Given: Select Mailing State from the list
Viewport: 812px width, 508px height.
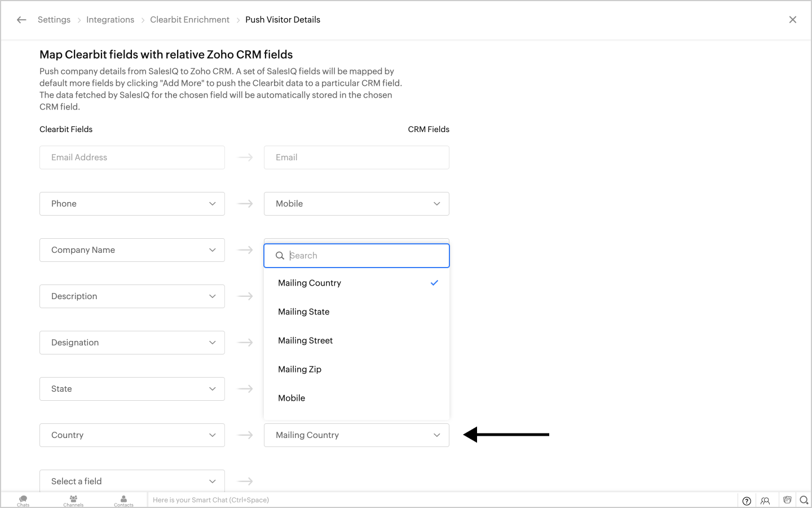Looking at the screenshot, I should pos(304,312).
